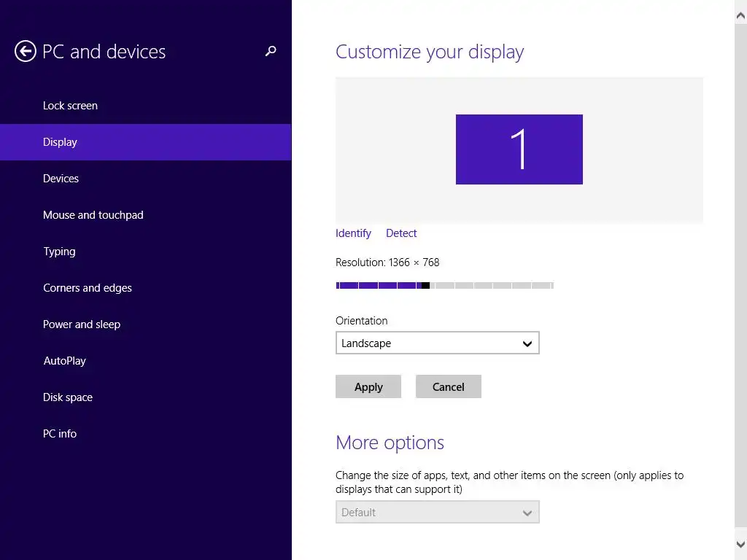The width and height of the screenshot is (747, 560).
Task: Click the Customize your display heading
Action: click(430, 52)
